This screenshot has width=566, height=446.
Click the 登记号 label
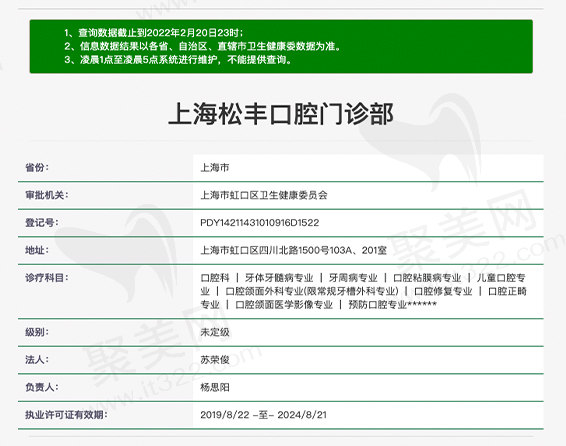coord(42,222)
